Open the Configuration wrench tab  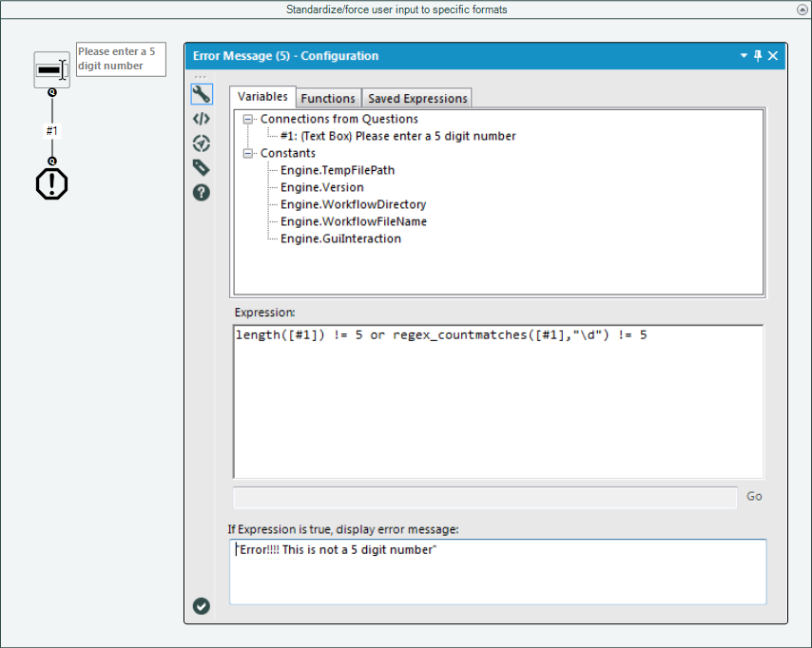point(202,94)
